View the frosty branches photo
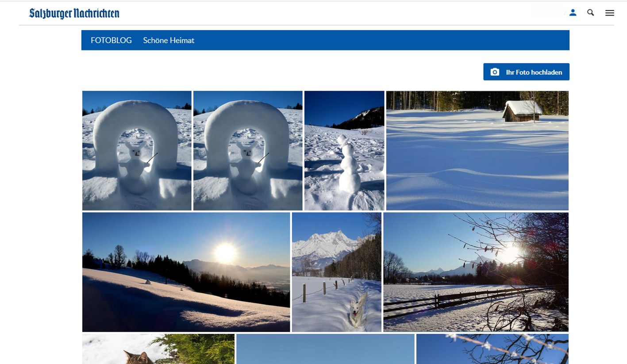627x364 pixels. [x=492, y=349]
